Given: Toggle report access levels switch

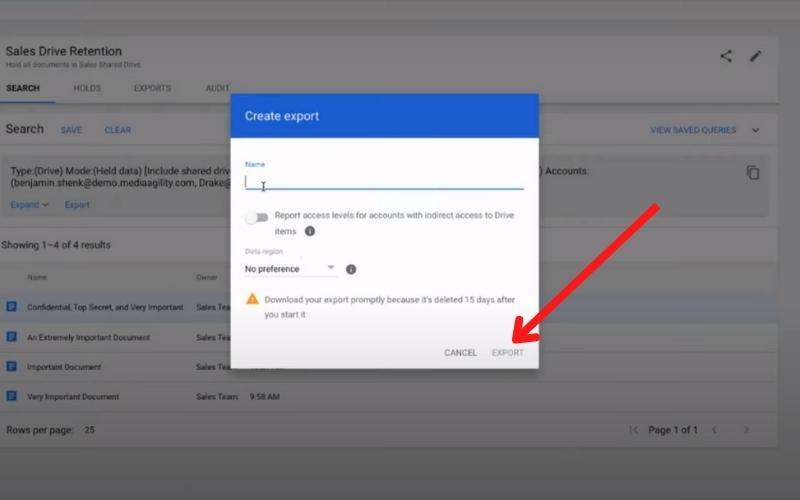Looking at the screenshot, I should (x=258, y=217).
